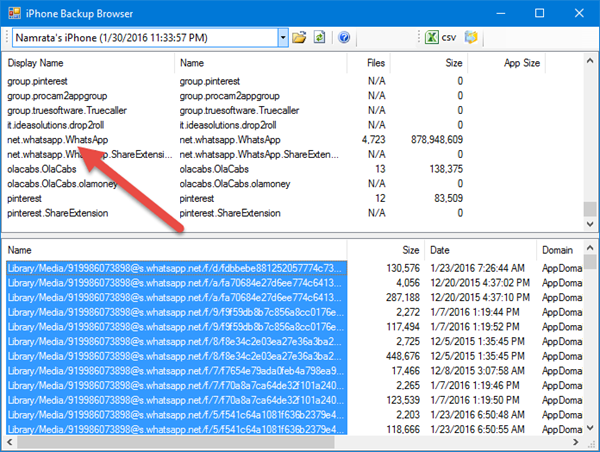Click date 12/8/2015 3:07:58 AM
This screenshot has height=452, width=600.
[477, 371]
